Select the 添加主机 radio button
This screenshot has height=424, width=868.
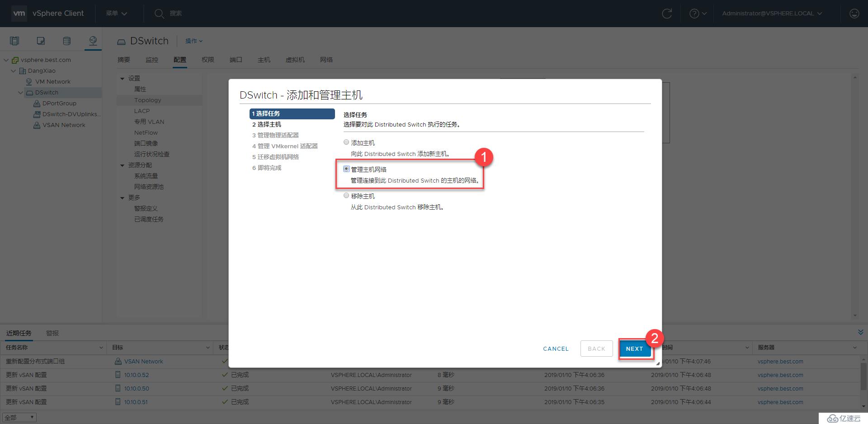[346, 142]
